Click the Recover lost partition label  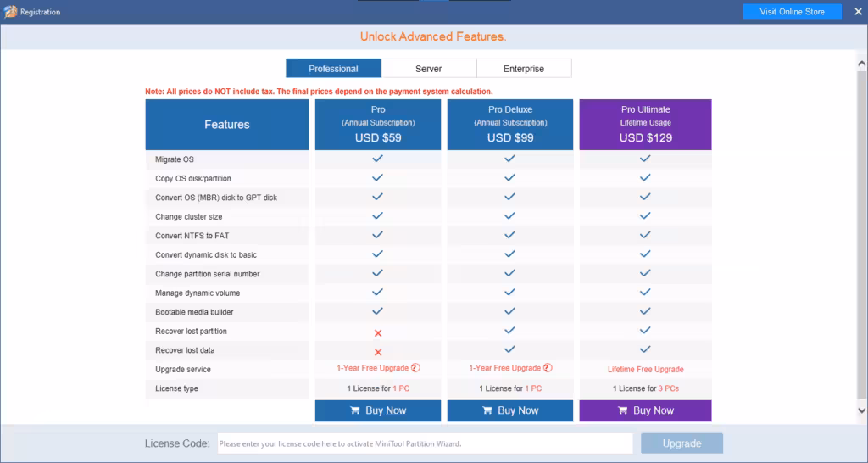[x=191, y=332]
